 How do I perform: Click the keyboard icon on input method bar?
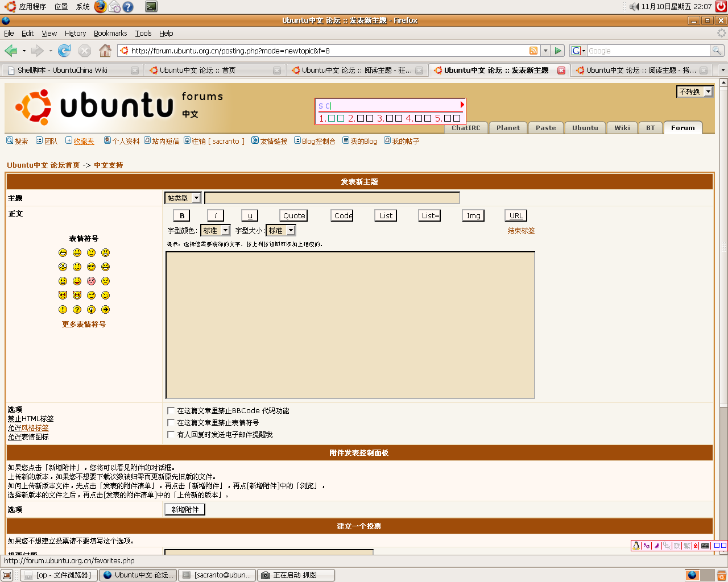click(x=705, y=546)
